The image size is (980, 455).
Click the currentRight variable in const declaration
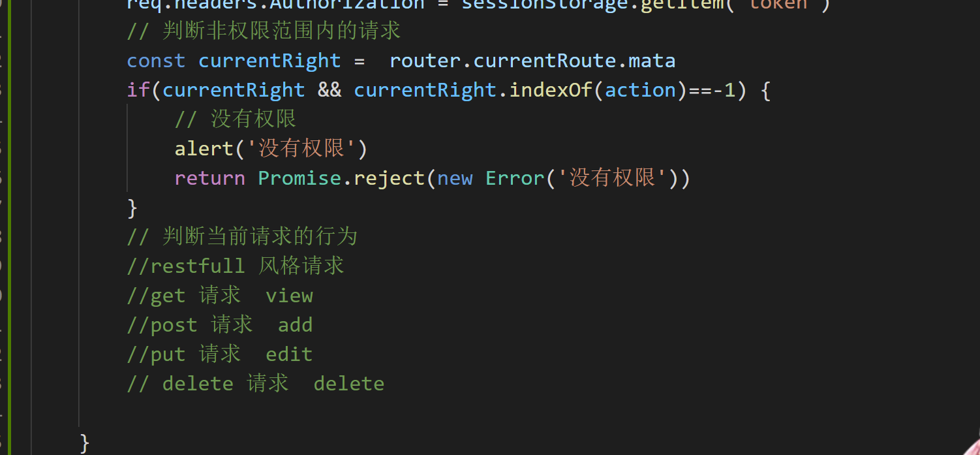pyautogui.click(x=269, y=61)
